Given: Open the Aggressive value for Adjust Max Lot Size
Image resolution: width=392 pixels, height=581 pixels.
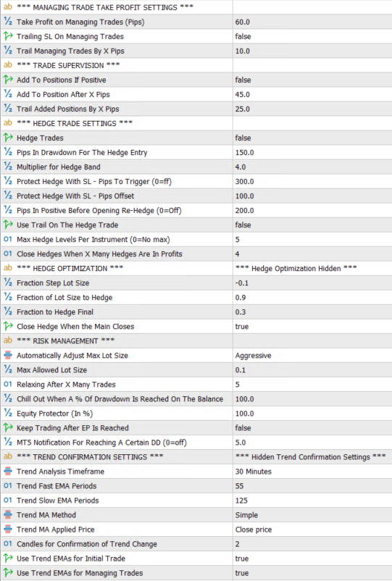Looking at the screenshot, I should click(x=253, y=356).
